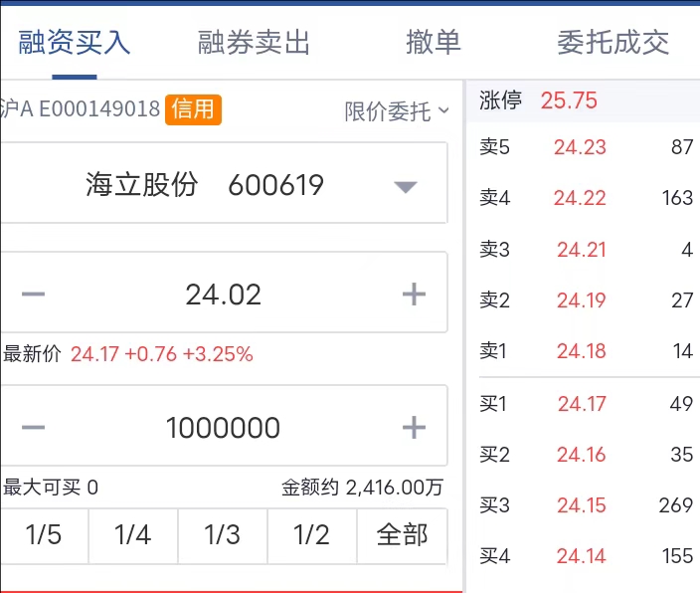Select the 1/3 position button
Image resolution: width=700 pixels, height=593 pixels.
pos(223,535)
